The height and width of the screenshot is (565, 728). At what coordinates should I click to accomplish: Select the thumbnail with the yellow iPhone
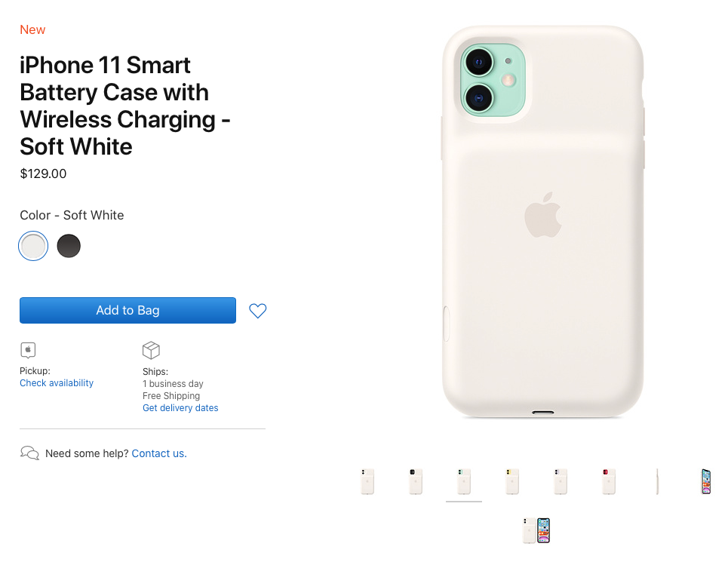pyautogui.click(x=511, y=481)
